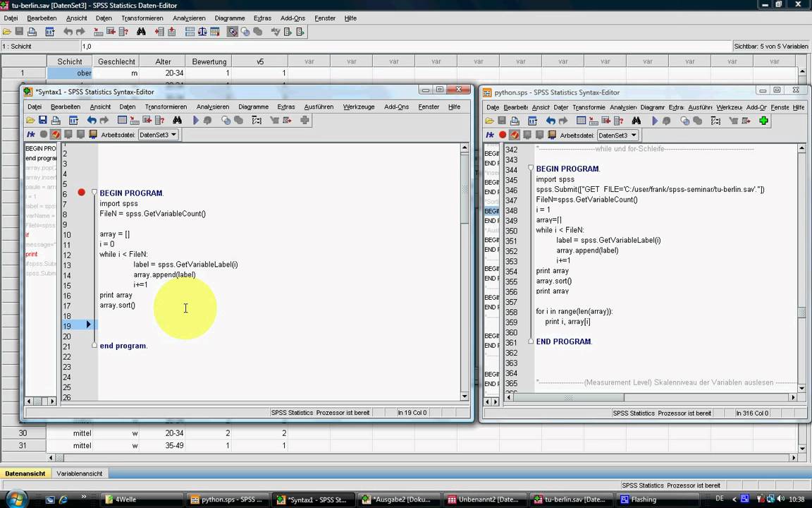Toggle bookmark button in Syntax1 second toolbar
The image size is (812, 508).
pyautogui.click(x=93, y=134)
